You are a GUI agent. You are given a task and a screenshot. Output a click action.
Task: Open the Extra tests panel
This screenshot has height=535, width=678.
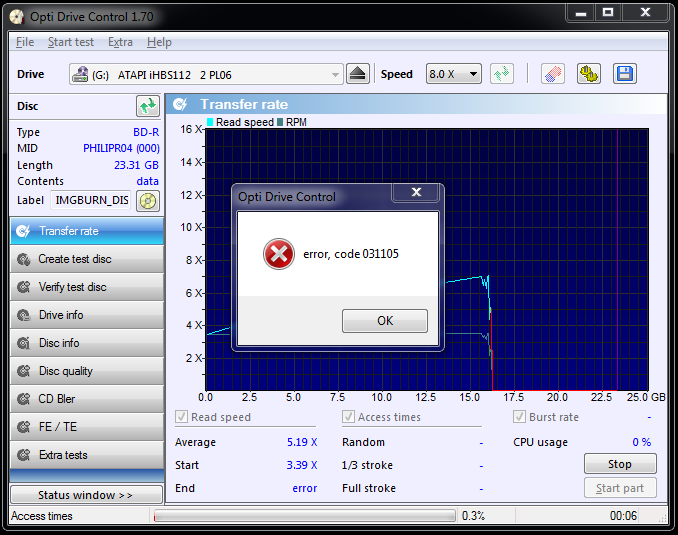click(x=87, y=455)
